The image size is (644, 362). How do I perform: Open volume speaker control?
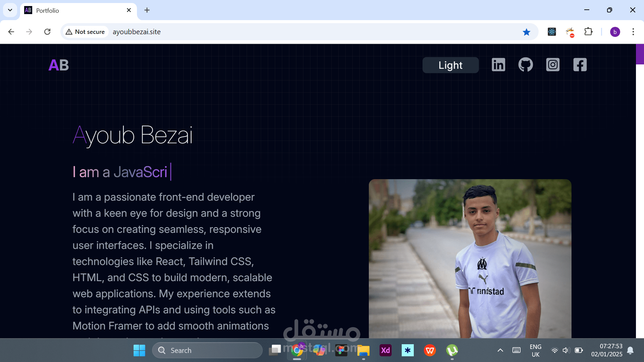[x=566, y=351]
